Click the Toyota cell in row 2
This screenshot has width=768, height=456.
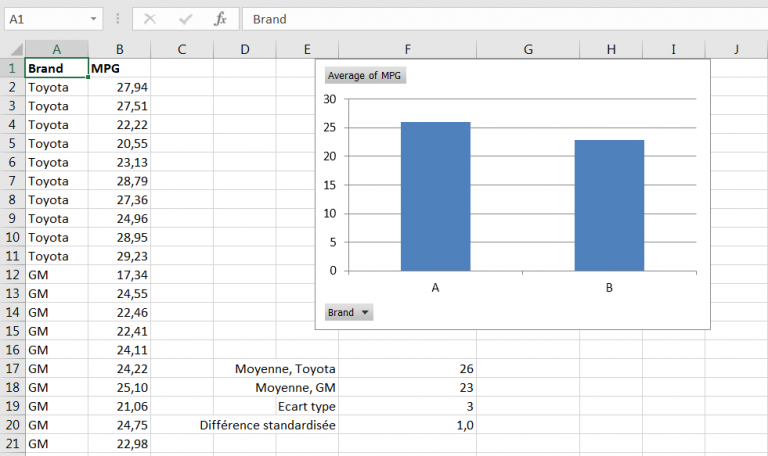click(x=57, y=87)
